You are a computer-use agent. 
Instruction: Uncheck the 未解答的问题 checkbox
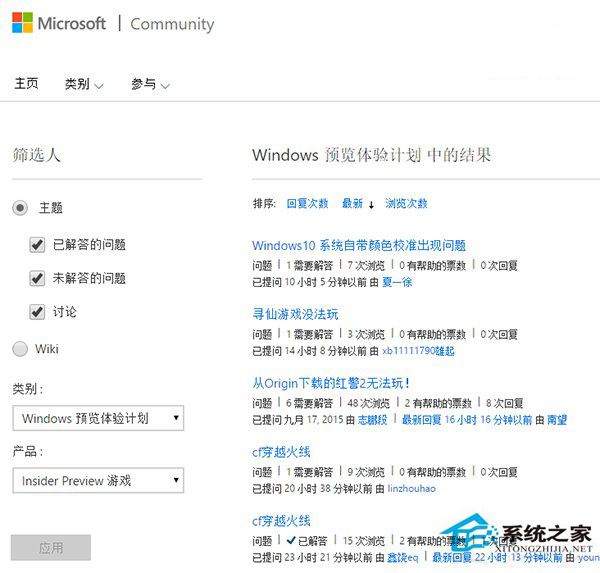pos(37,278)
